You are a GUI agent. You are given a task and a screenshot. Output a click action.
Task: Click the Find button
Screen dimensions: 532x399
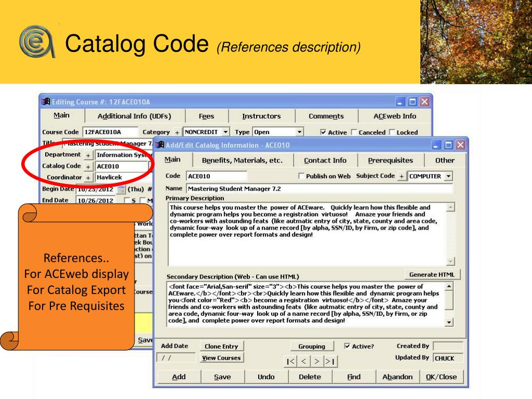point(353,377)
